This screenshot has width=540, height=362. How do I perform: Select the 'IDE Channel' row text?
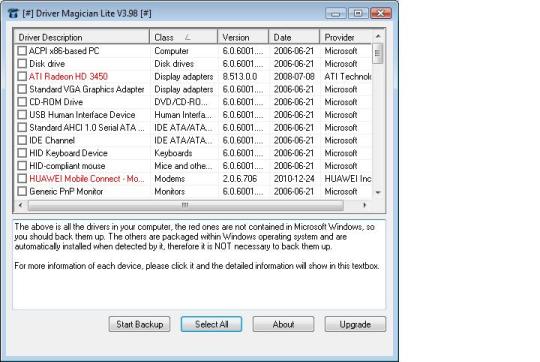(52, 140)
